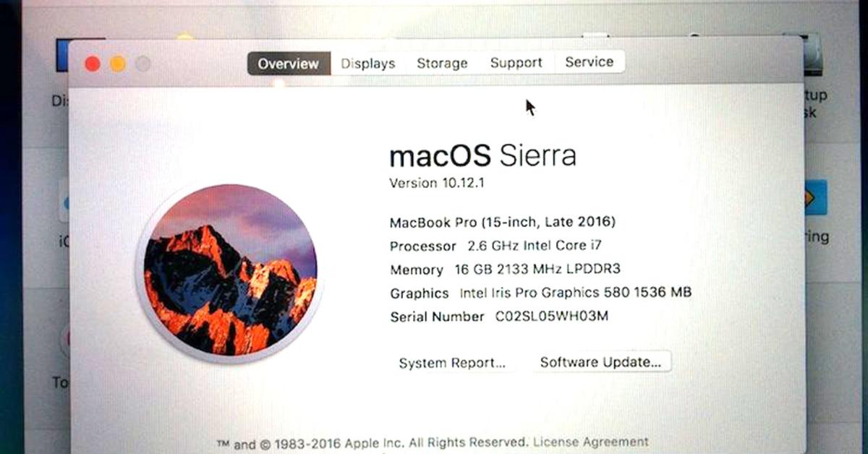
Task: Switch to the Overview tab
Action: (289, 64)
